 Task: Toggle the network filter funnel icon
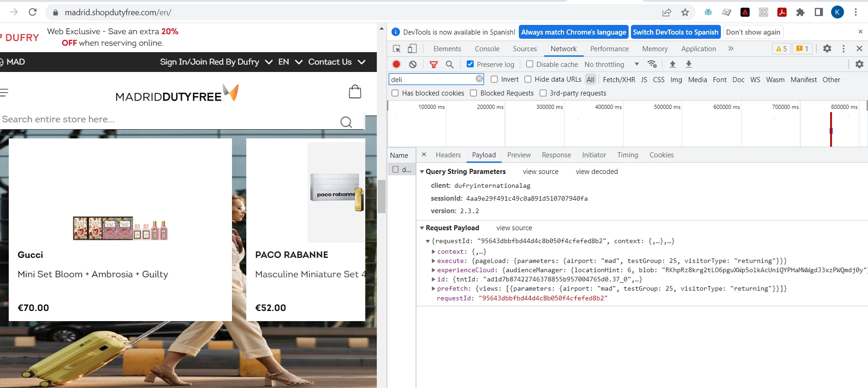(x=434, y=65)
